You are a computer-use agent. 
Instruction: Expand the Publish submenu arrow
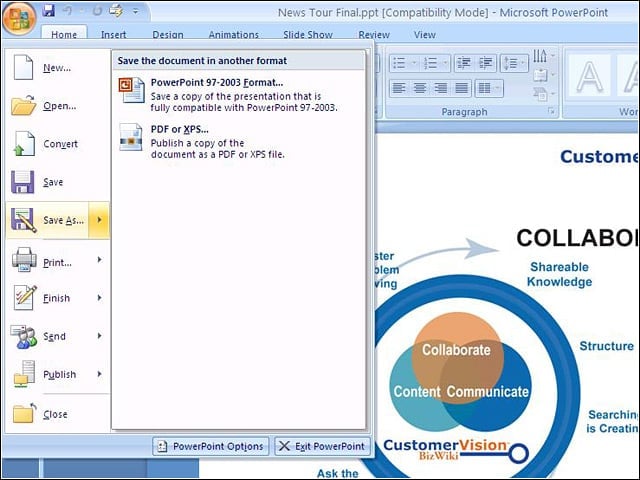(100, 374)
